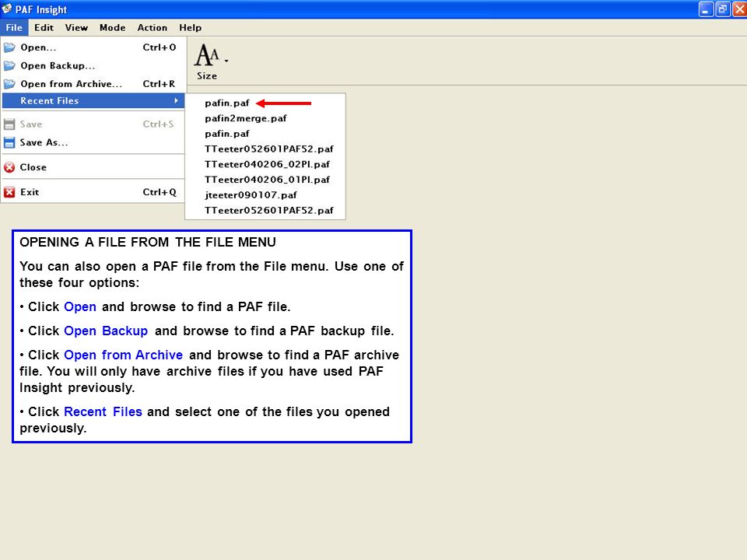Open the Size dropdown arrow

pyautogui.click(x=226, y=61)
